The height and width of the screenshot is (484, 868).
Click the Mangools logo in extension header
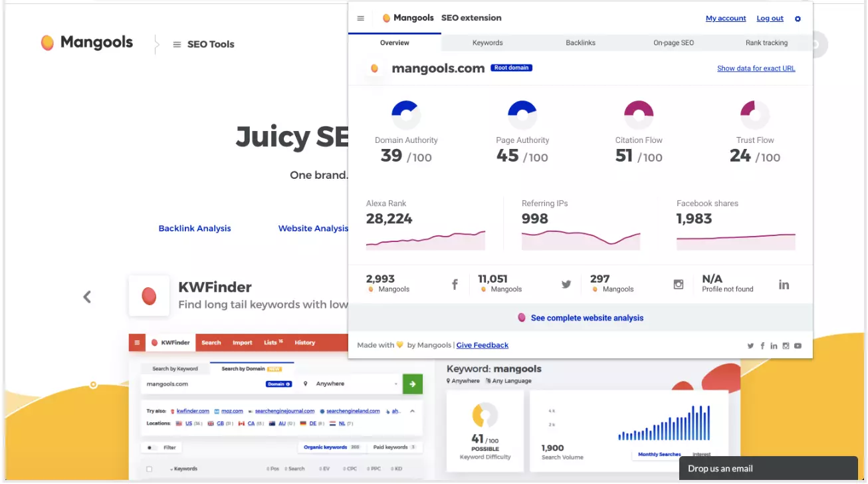408,18
